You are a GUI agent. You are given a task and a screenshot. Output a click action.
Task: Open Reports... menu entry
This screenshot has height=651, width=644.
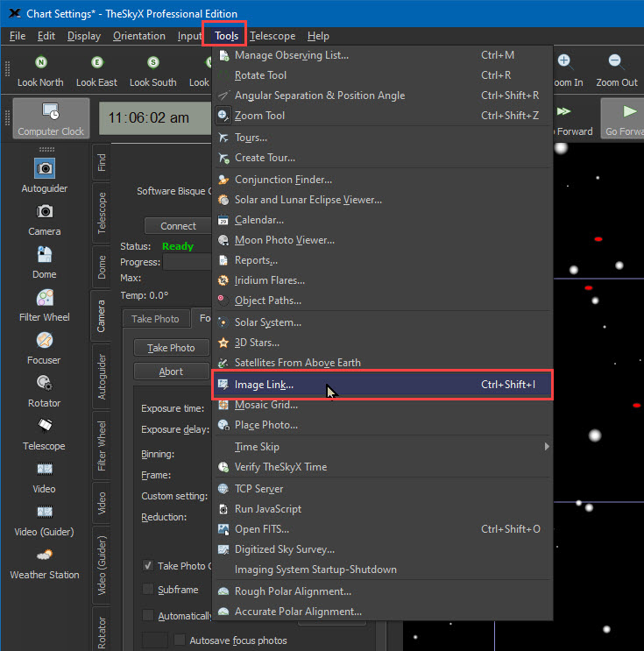pyautogui.click(x=382, y=260)
